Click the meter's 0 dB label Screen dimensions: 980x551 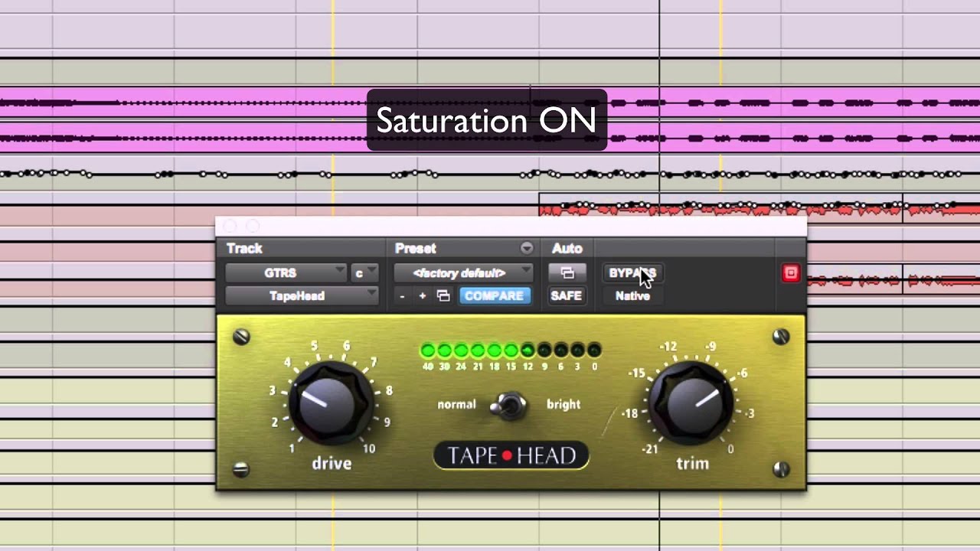coord(594,367)
